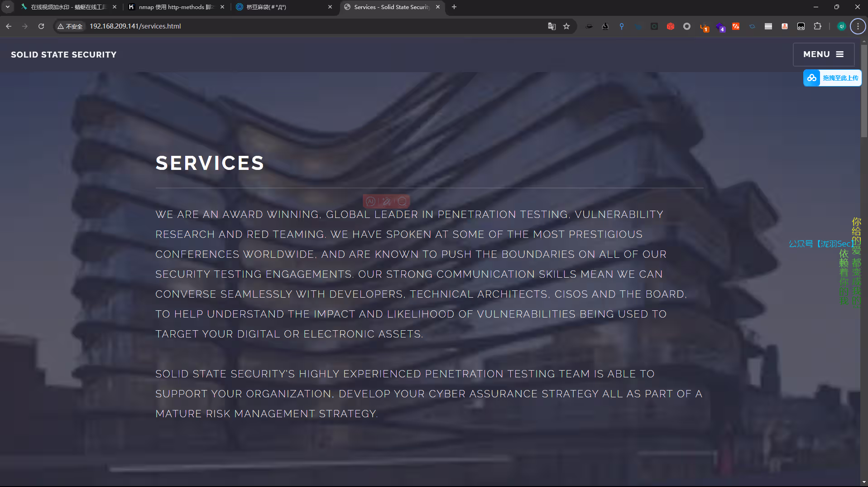This screenshot has height=487, width=868.
Task: Open the green qi profile avatar
Action: [841, 26]
